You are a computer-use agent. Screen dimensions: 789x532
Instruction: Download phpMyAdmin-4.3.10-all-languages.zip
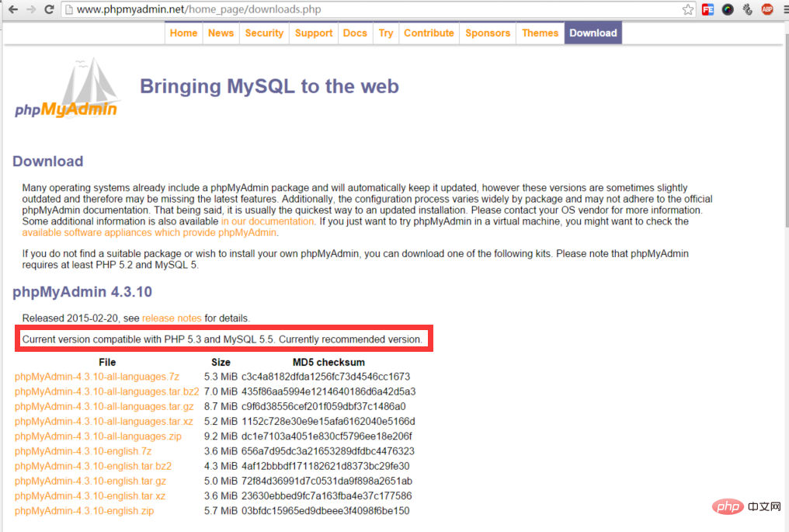point(98,436)
